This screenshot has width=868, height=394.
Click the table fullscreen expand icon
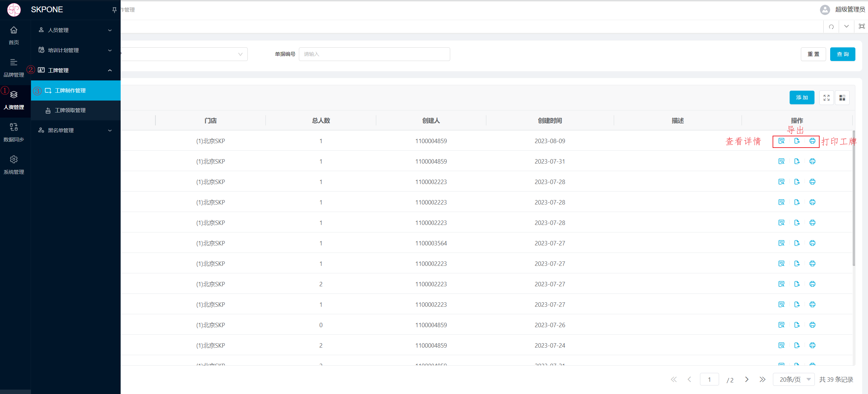click(826, 97)
